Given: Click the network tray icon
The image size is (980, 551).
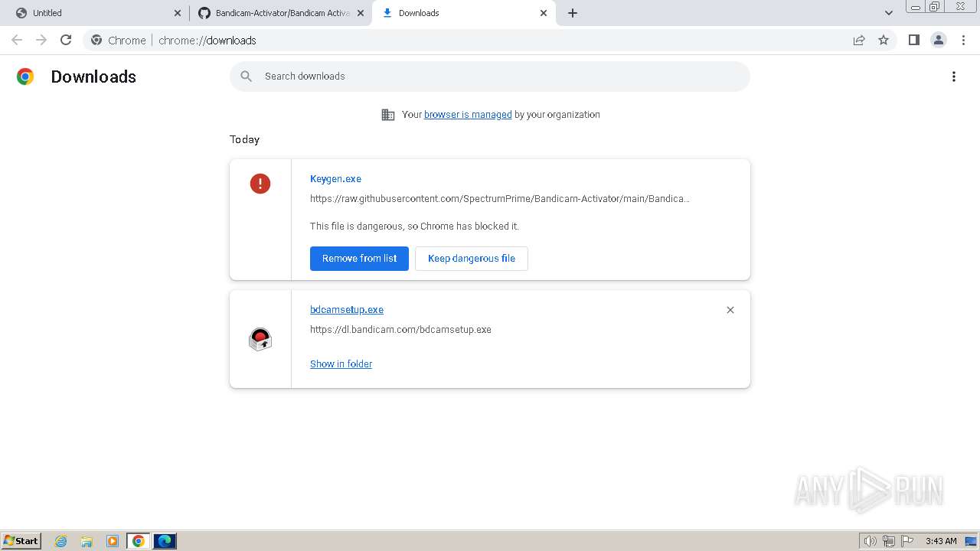Looking at the screenshot, I should point(889,541).
